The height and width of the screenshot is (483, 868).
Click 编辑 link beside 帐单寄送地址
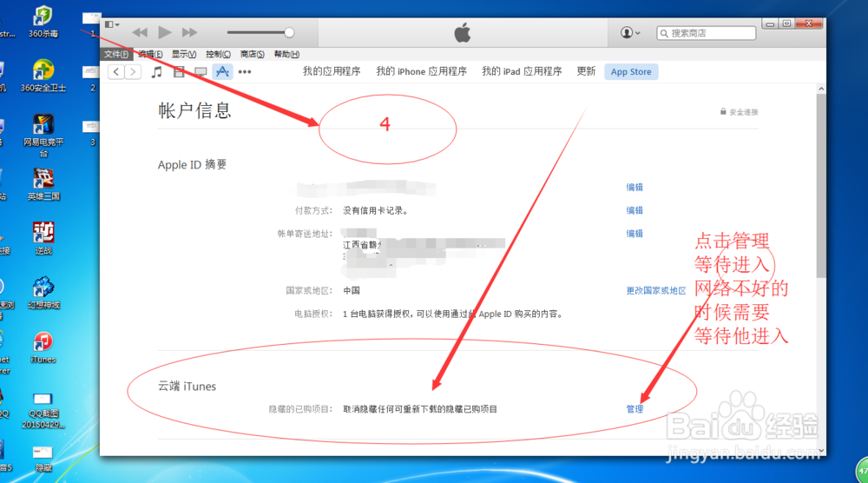coord(635,234)
